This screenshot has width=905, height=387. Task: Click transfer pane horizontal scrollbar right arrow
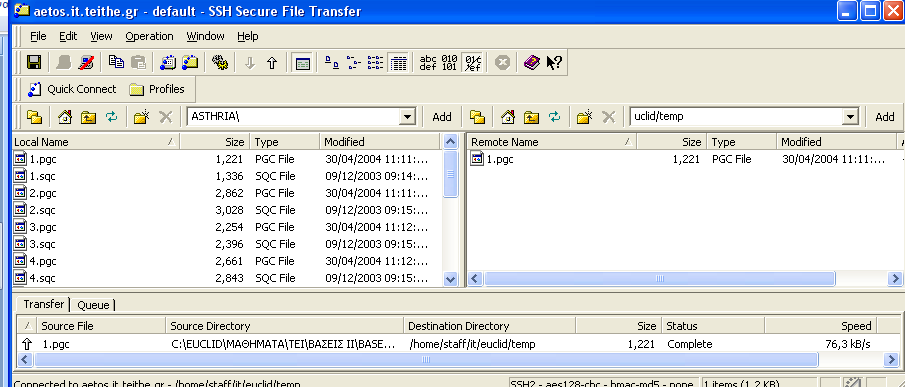tap(891, 359)
